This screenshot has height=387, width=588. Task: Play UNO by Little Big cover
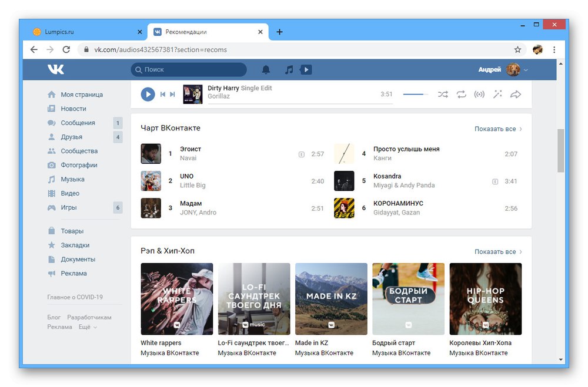[151, 181]
